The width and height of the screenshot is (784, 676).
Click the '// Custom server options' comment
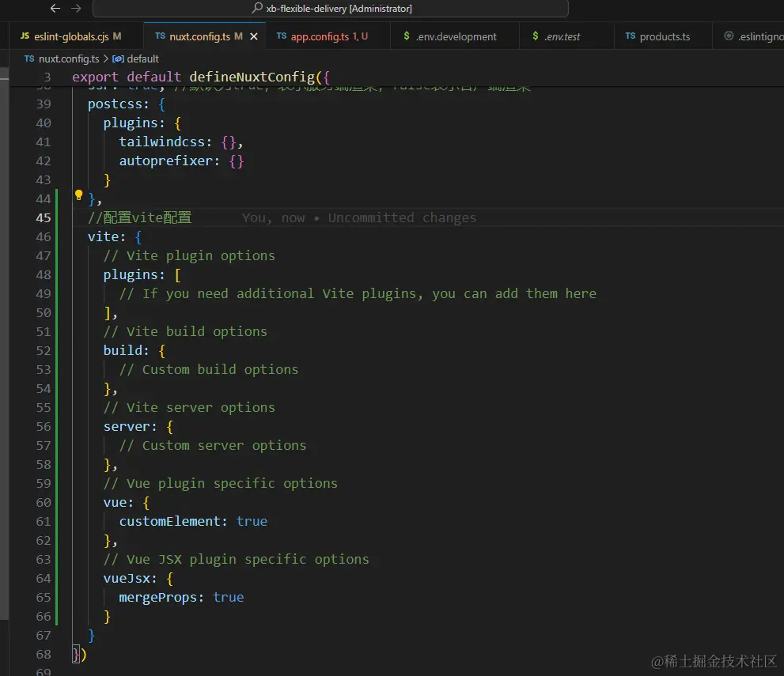(213, 446)
